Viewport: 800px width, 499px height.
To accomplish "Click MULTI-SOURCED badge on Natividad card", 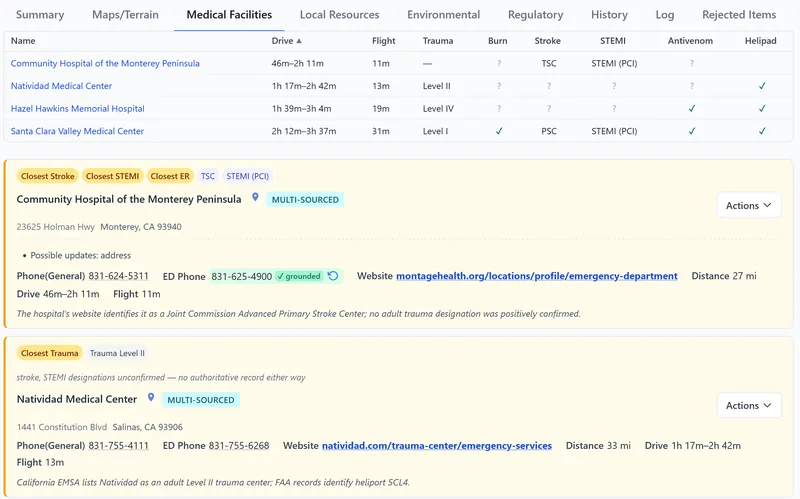I will pyautogui.click(x=201, y=400).
